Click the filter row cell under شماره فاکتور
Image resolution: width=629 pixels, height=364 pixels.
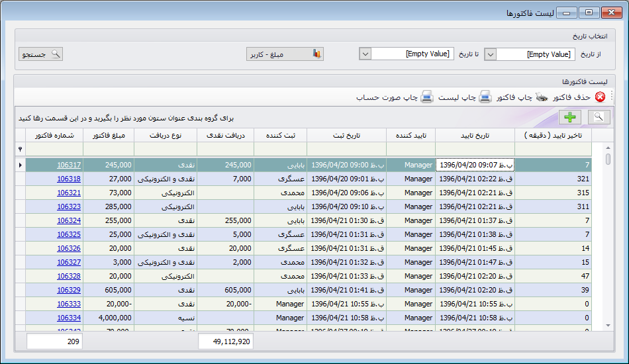click(x=54, y=149)
